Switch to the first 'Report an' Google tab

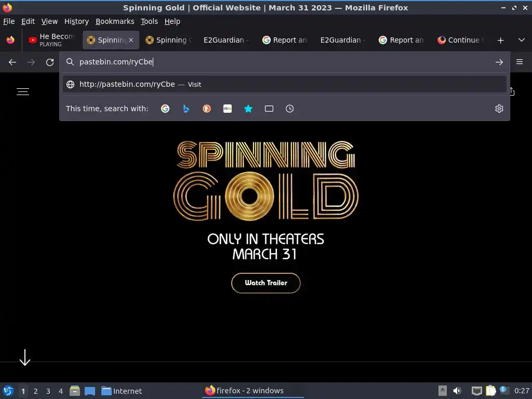pyautogui.click(x=285, y=40)
